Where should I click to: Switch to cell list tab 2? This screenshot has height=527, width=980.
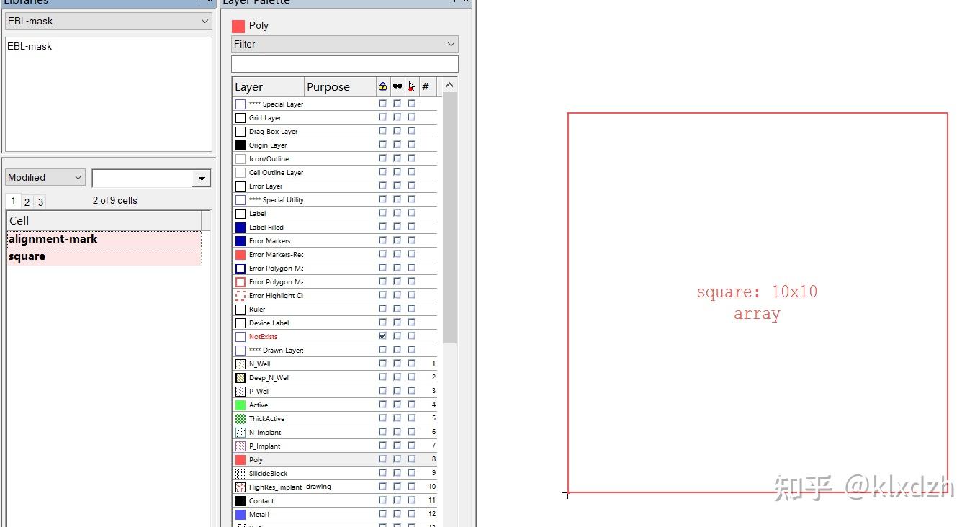tap(27, 201)
